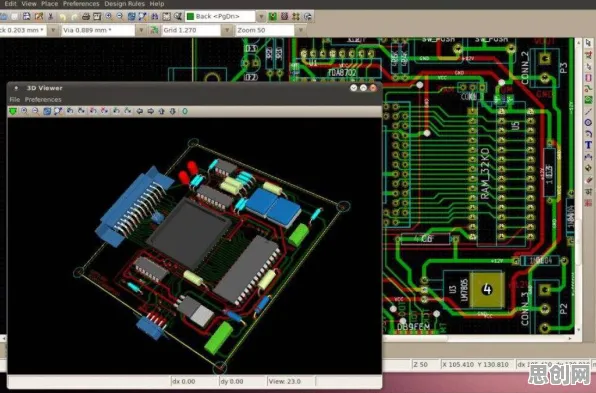596x393 pixels.
Task: Click redraw icon in 3D Viewer toolbar
Action: tap(47, 111)
